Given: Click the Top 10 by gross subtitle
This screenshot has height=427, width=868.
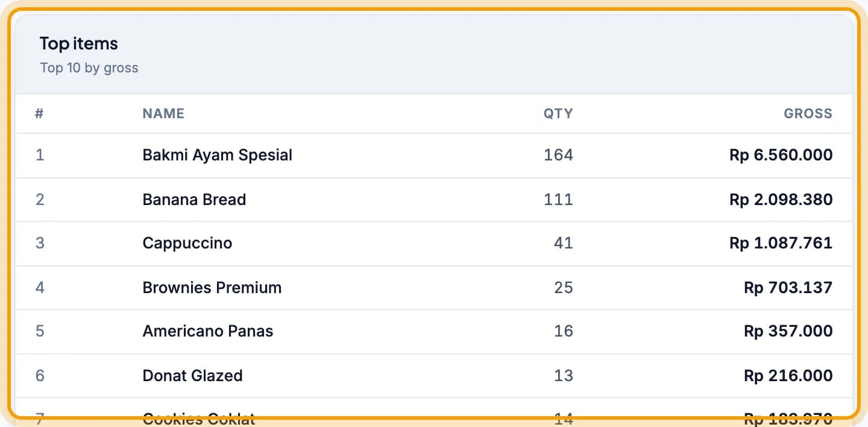Looking at the screenshot, I should coord(89,68).
